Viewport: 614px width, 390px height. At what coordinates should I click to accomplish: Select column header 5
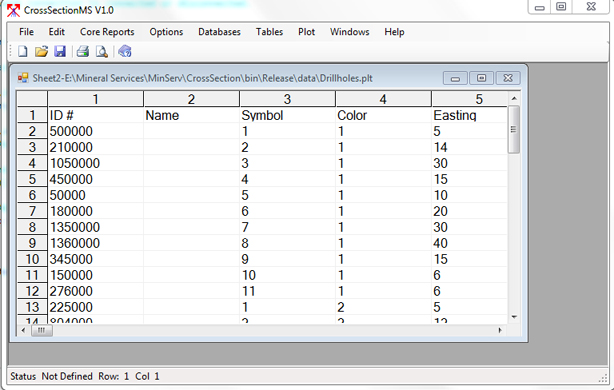point(470,99)
